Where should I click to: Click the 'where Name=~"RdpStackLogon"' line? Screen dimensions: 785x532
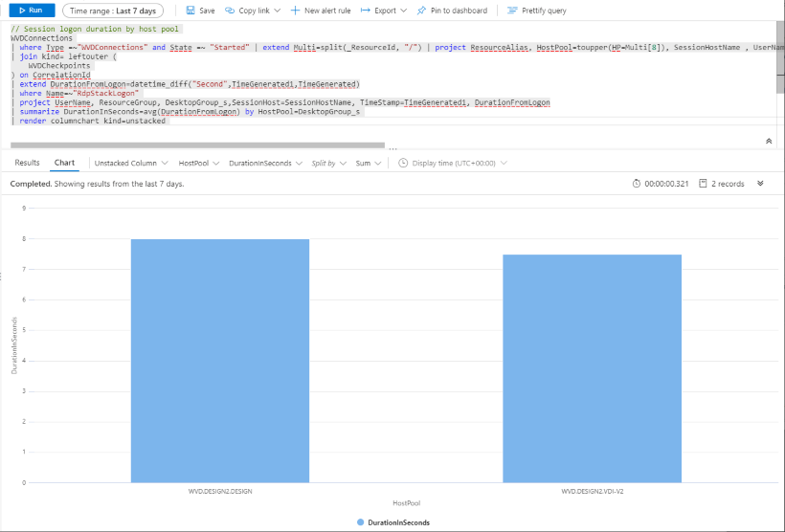click(x=78, y=93)
